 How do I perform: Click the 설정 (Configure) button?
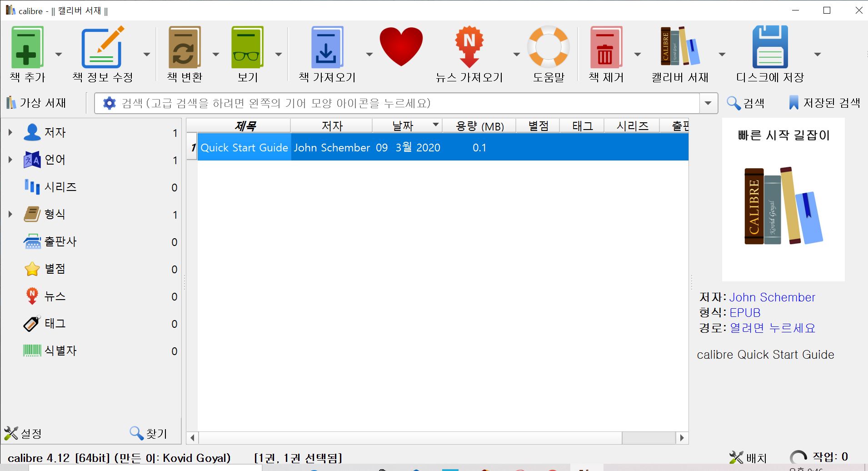click(x=23, y=433)
